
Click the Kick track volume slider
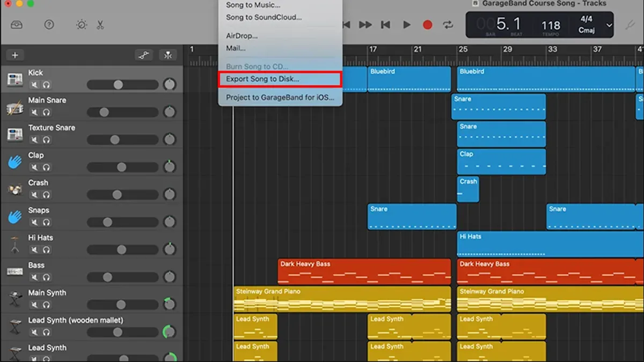point(122,85)
